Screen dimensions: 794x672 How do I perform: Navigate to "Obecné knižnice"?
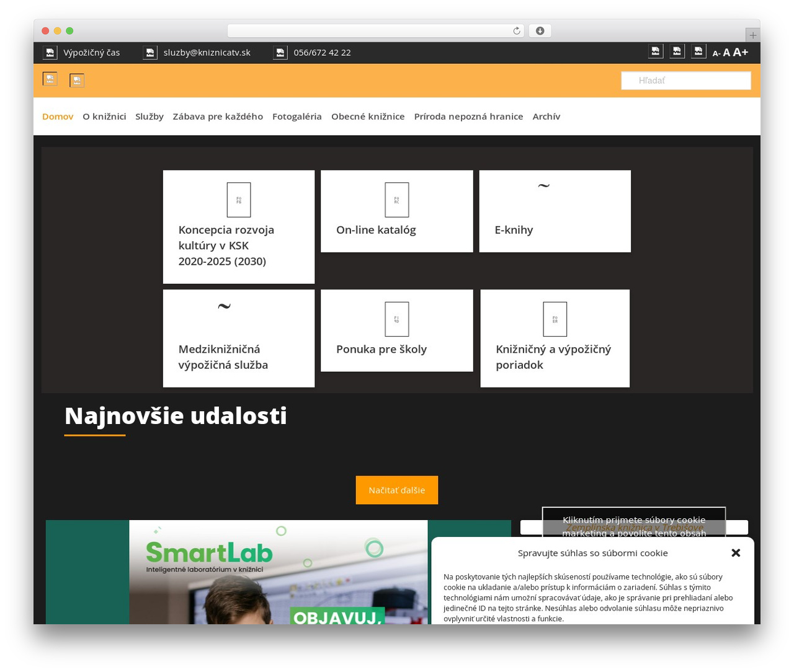368,117
